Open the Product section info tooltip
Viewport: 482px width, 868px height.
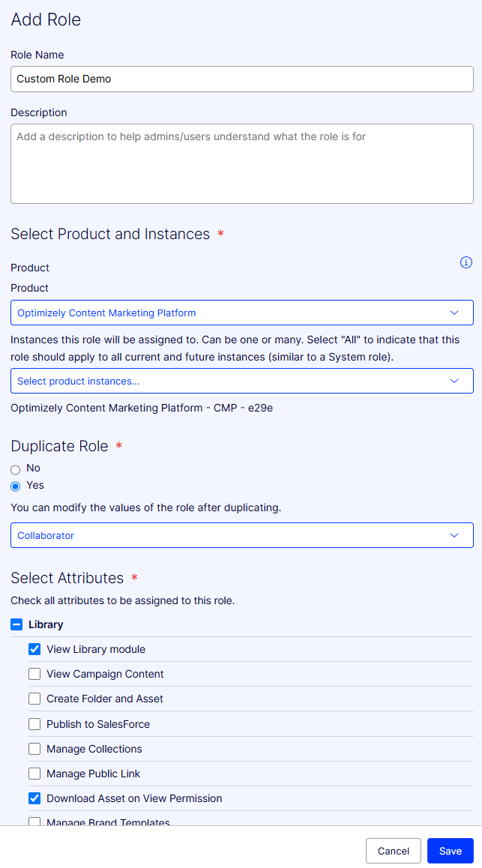tap(466, 262)
